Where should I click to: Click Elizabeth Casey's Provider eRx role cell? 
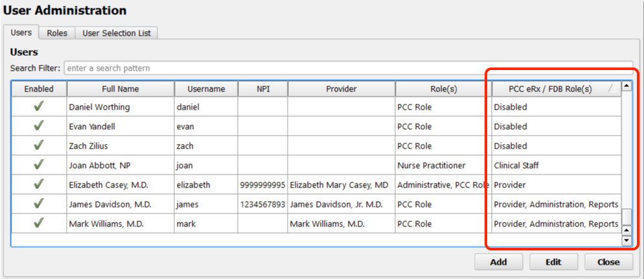(557, 185)
